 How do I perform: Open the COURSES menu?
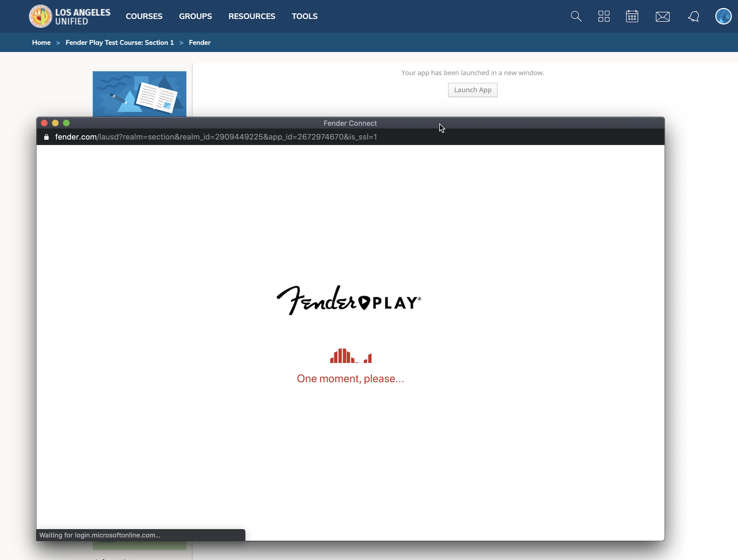pos(144,16)
